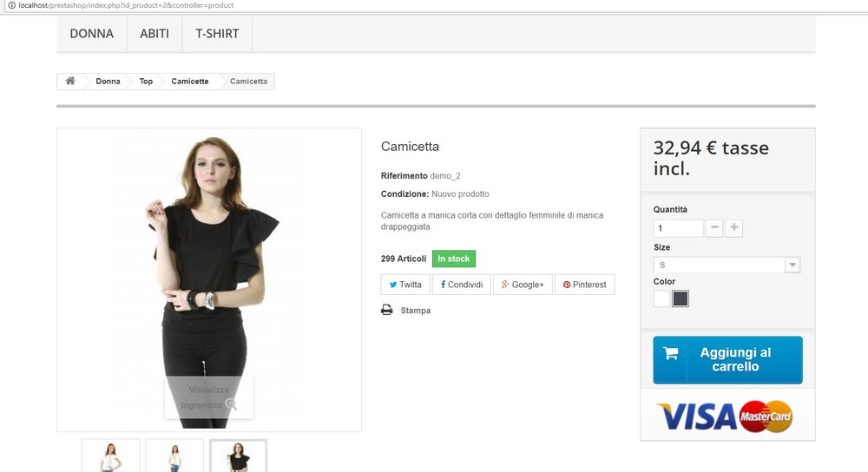The width and height of the screenshot is (868, 472).
Task: View site info icon in address bar
Action: coord(11,5)
